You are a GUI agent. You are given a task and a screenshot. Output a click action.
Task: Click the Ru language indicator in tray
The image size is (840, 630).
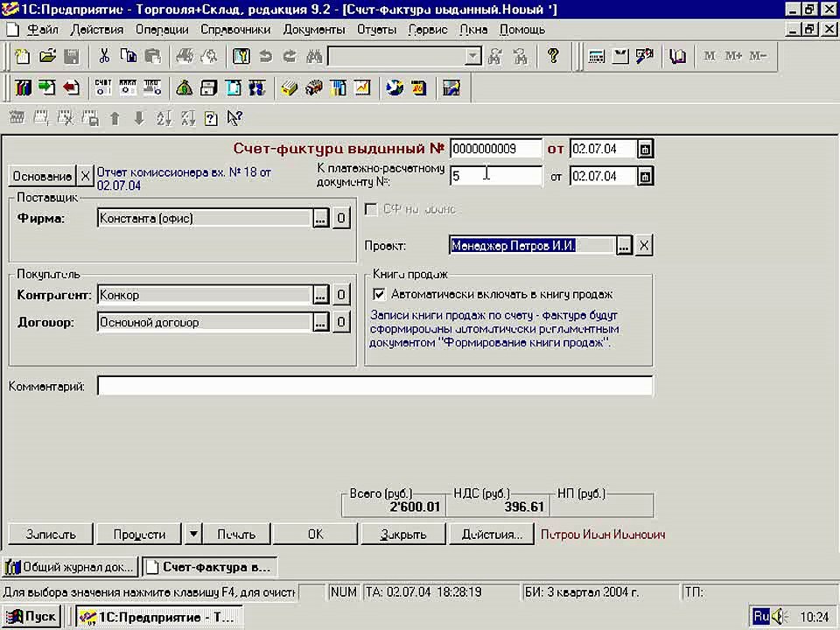pos(760,617)
